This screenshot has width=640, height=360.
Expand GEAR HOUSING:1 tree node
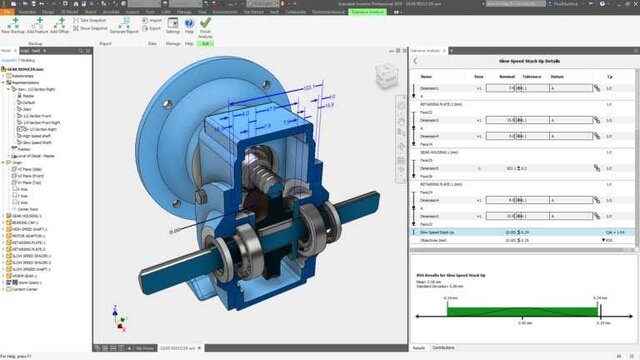pos(3,216)
